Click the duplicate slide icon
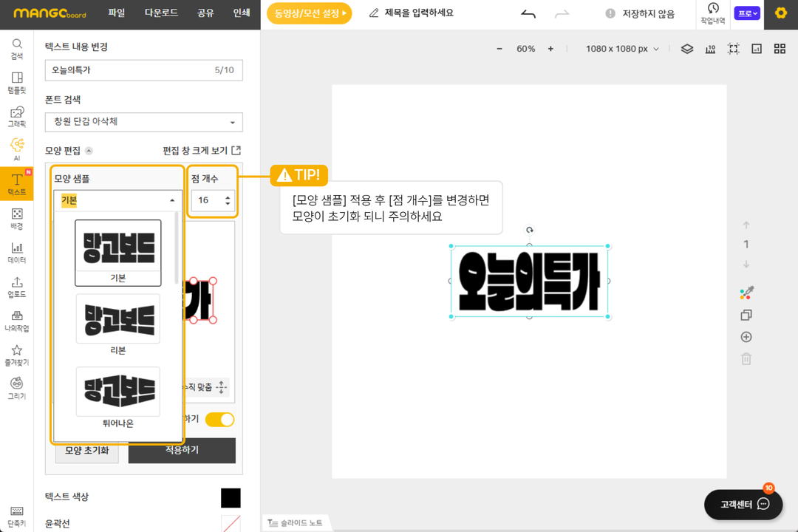Viewport: 798px width, 532px height. coord(746,316)
